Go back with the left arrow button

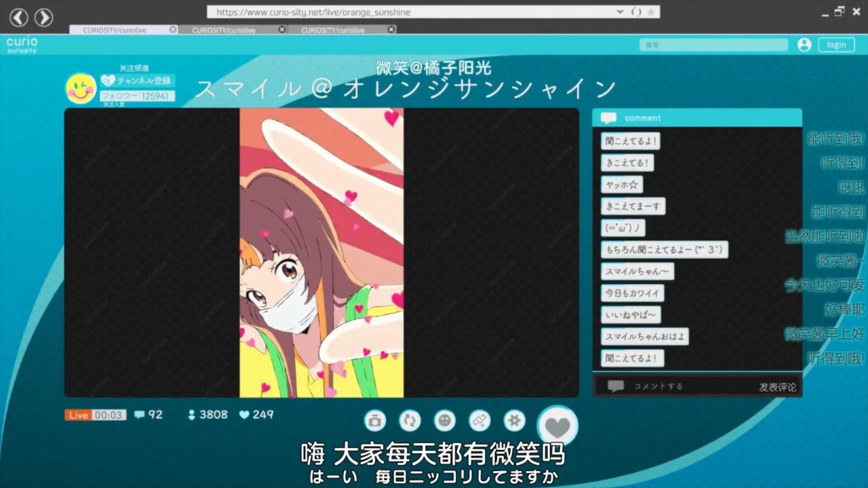[19, 18]
